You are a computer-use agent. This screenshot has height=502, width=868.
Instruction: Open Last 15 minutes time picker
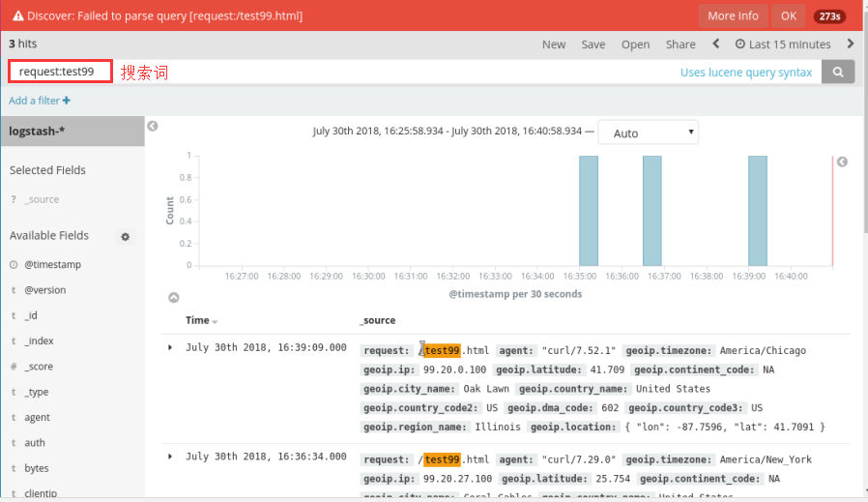pos(783,44)
